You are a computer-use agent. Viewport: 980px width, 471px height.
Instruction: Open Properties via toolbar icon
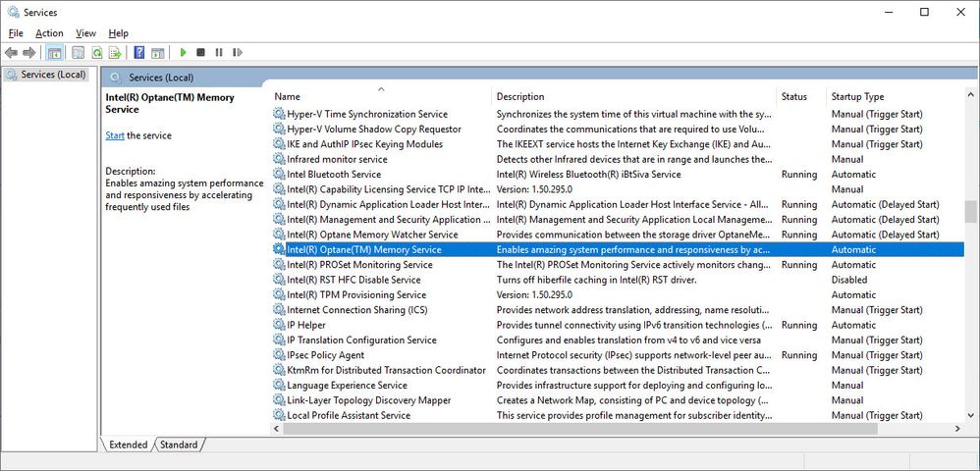78,52
